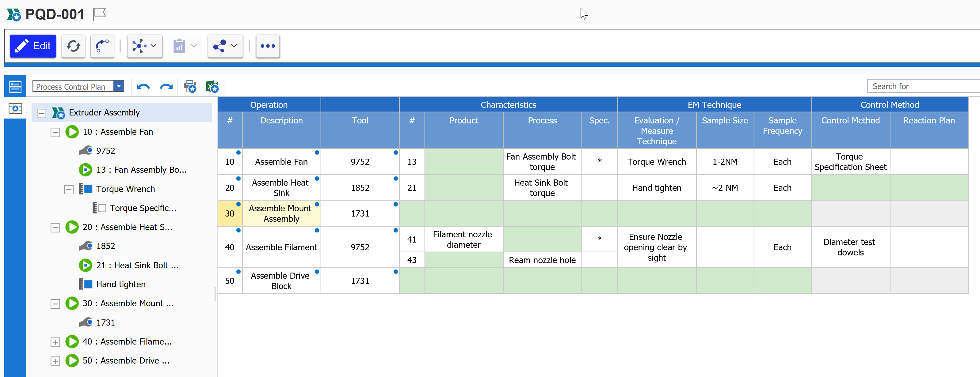Screen dimensions: 980x377
Task: Open the three-dots more actions menu
Action: coord(267,46)
